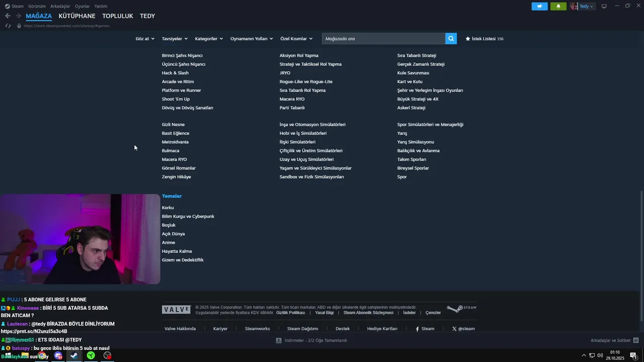Viewport: 644px width, 362px height.
Task: Open Açık Dünya theme link
Action: coord(173,234)
